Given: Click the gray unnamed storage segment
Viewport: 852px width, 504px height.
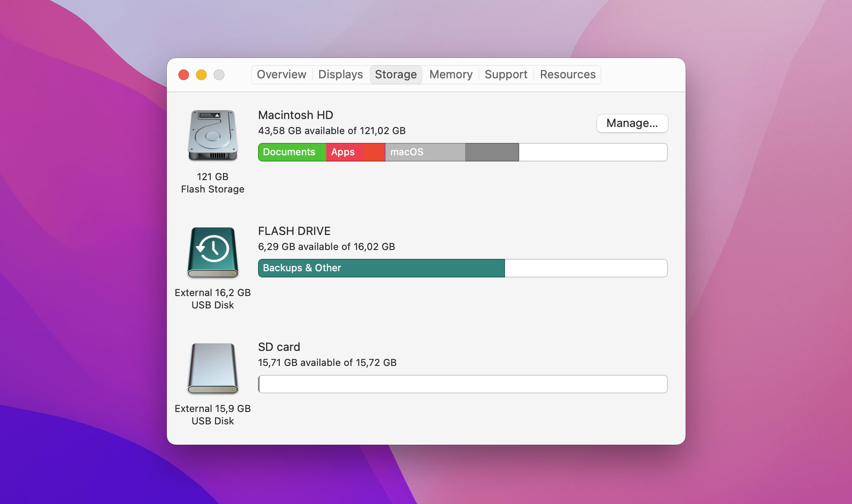Looking at the screenshot, I should coord(491,151).
